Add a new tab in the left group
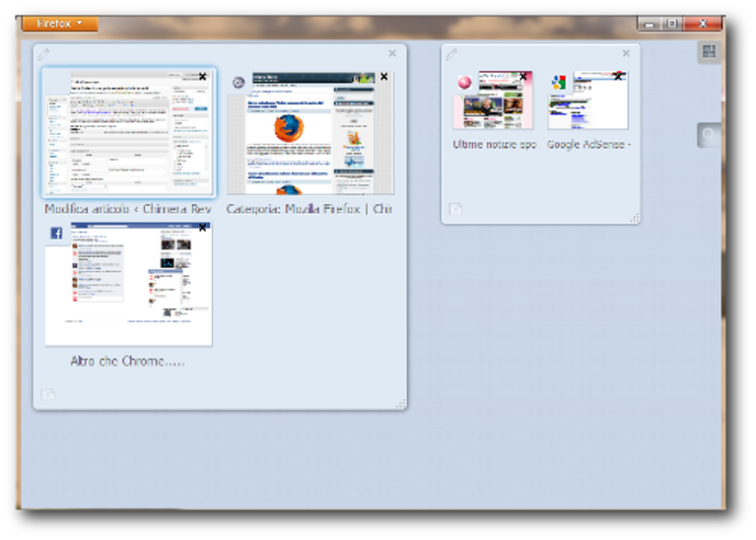Viewport: 756px width, 540px height. (x=48, y=394)
